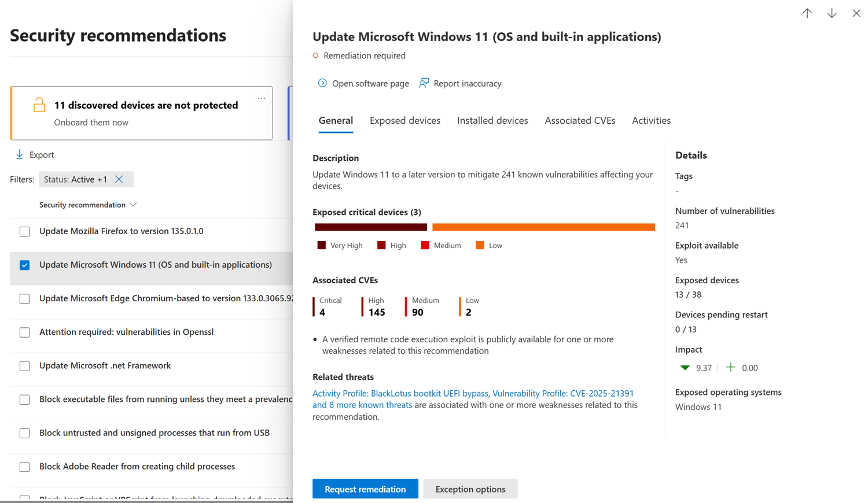Image resolution: width=868 pixels, height=503 pixels.
Task: Remove the Status: Active filter with X
Action: [119, 179]
